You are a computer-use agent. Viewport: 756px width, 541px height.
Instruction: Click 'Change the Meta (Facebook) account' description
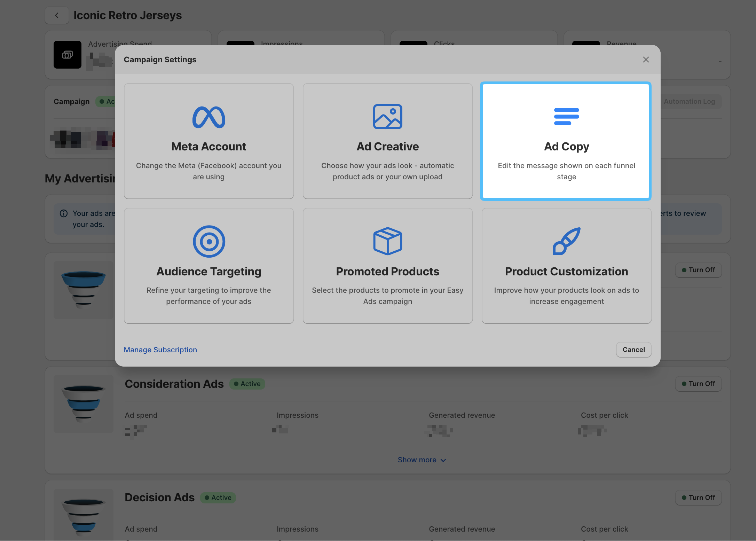point(209,171)
